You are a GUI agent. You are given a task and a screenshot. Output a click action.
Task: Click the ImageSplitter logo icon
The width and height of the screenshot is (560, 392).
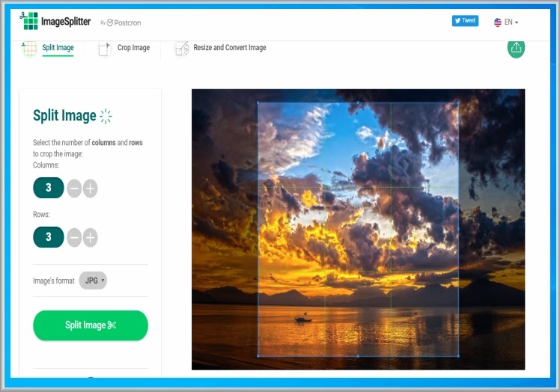click(x=29, y=20)
